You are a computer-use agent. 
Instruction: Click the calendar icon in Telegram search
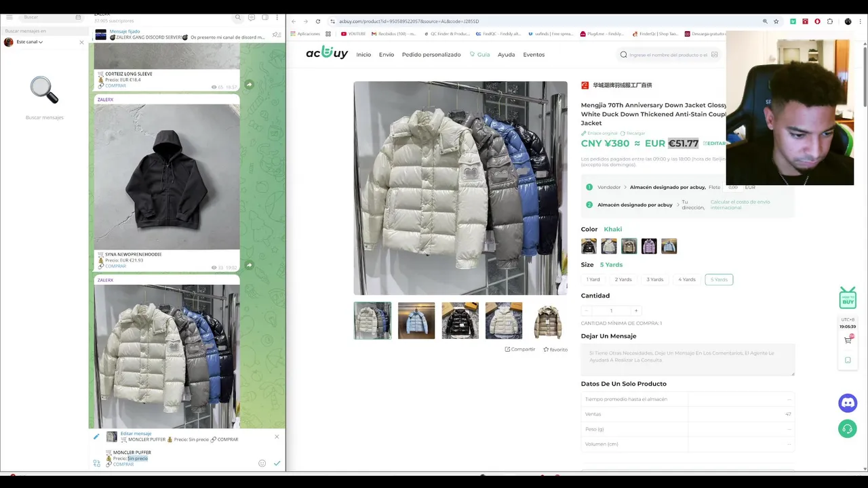click(x=78, y=17)
